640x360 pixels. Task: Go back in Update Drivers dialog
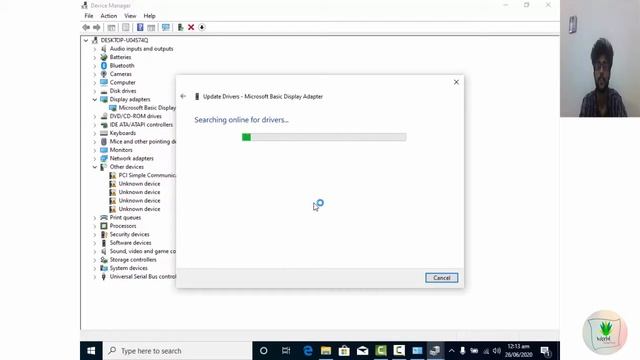(183, 96)
